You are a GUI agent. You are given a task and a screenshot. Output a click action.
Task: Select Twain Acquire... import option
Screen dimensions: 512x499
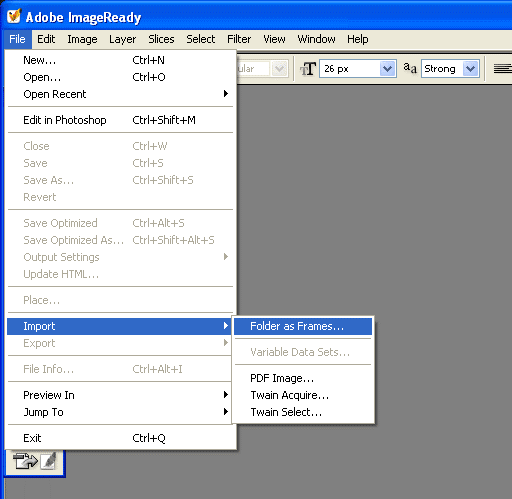tap(303, 395)
